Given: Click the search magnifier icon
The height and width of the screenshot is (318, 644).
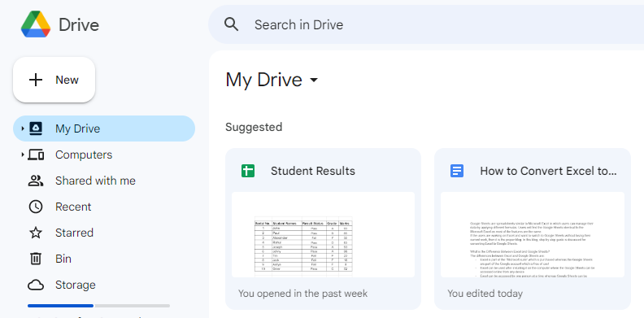Looking at the screenshot, I should pyautogui.click(x=231, y=24).
